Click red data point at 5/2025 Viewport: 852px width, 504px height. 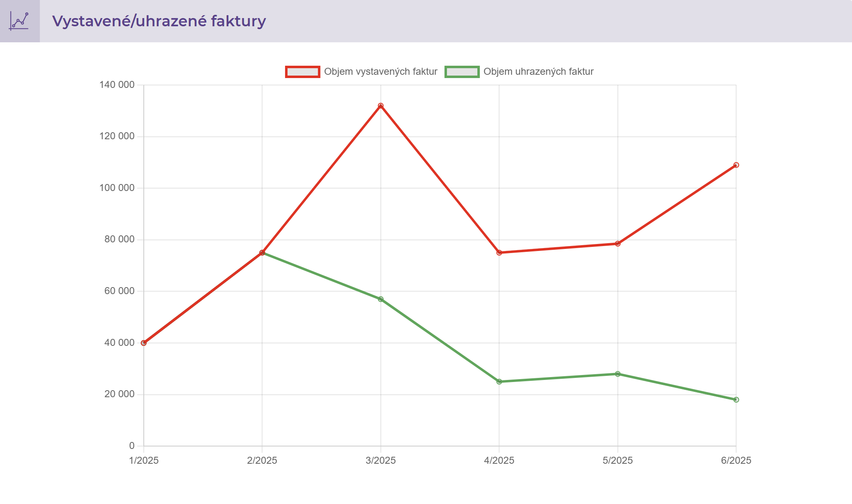(618, 244)
